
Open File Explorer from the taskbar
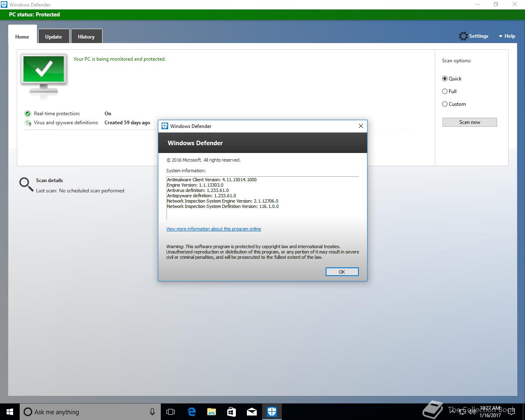[x=212, y=412]
